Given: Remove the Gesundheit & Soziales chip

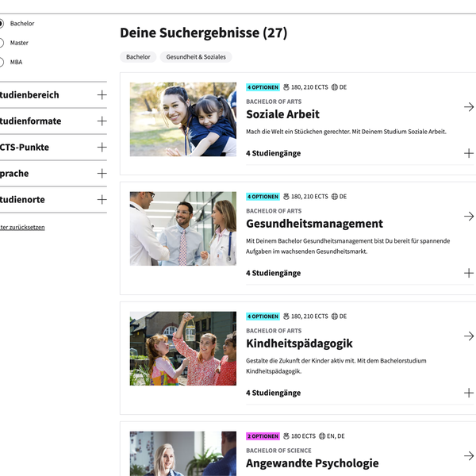Looking at the screenshot, I should [x=196, y=57].
